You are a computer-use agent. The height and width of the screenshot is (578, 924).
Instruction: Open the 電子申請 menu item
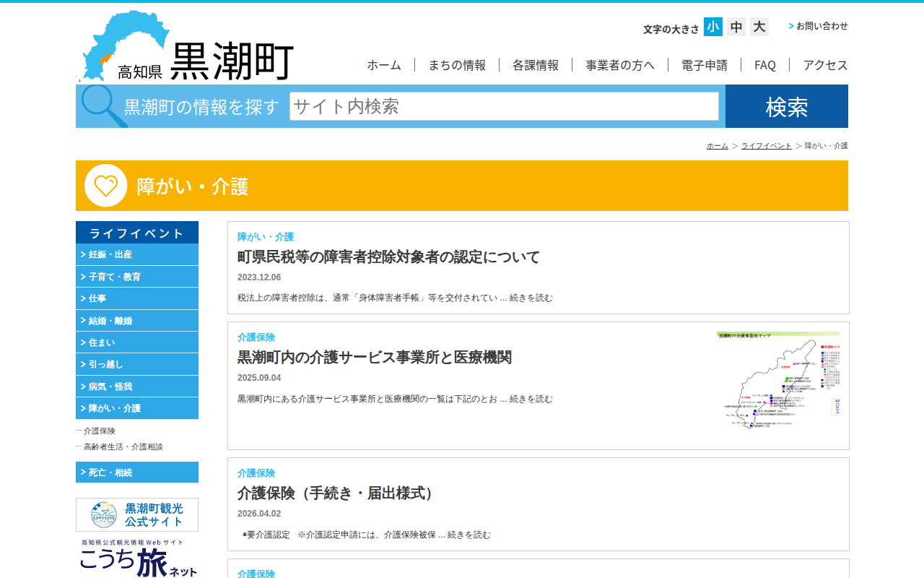coord(705,65)
